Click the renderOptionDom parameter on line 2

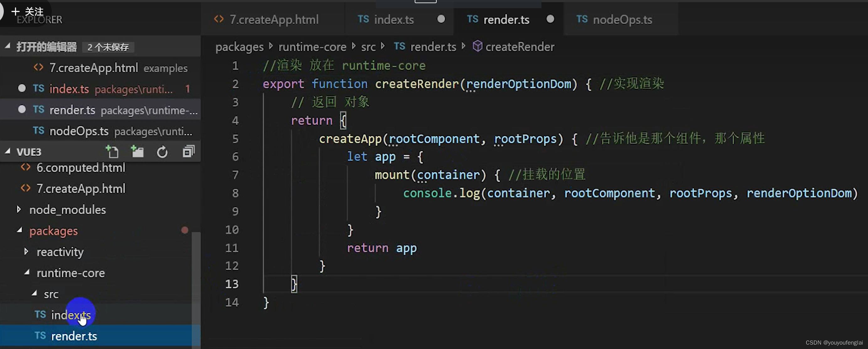pyautogui.click(x=519, y=84)
